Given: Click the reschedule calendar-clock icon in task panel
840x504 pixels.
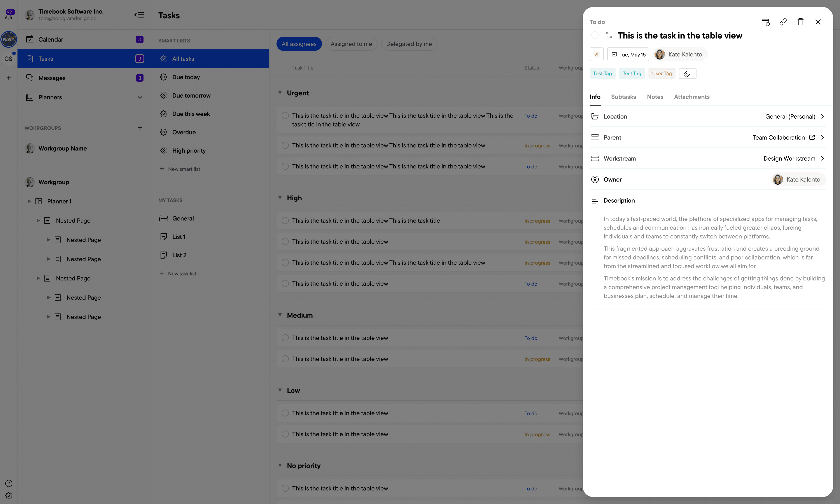Looking at the screenshot, I should click(x=766, y=22).
